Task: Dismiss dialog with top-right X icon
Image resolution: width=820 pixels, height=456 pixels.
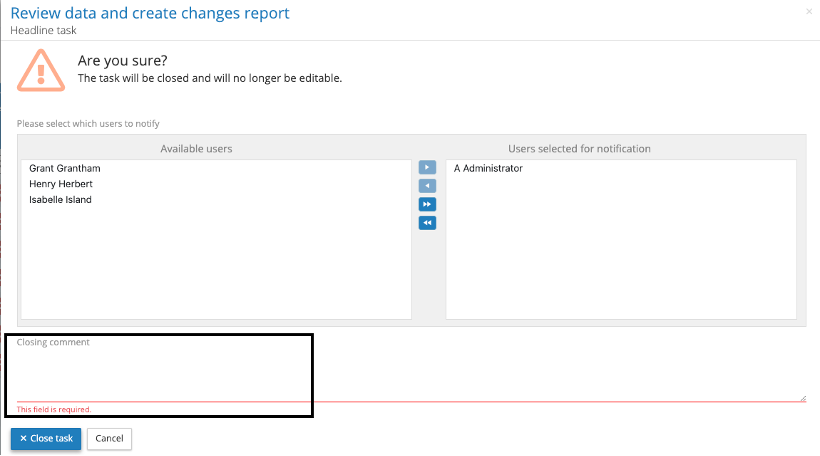Action: [x=809, y=11]
